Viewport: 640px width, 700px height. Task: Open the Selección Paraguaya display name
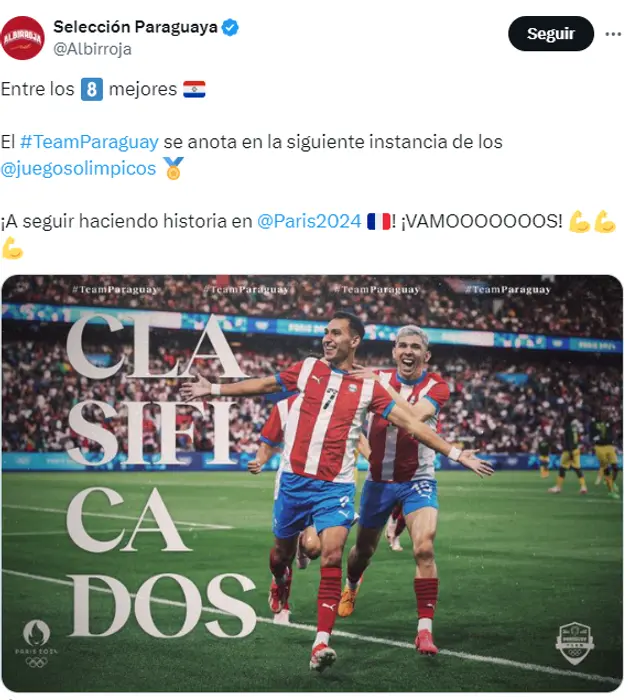point(135,27)
